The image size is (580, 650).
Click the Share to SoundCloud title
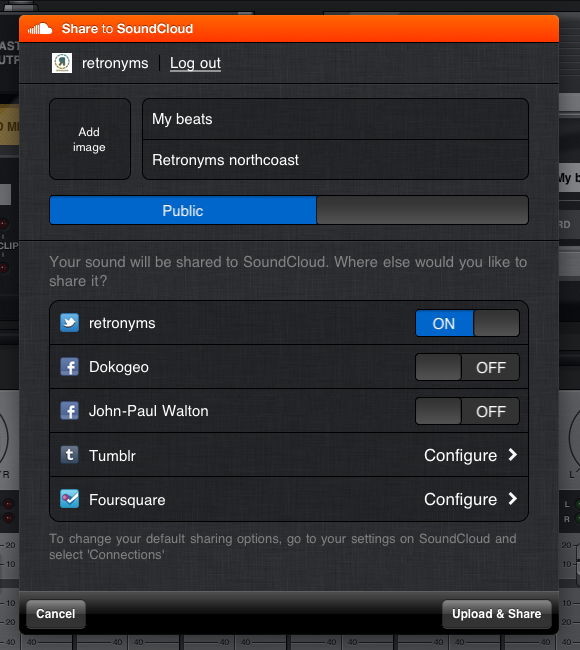coord(127,29)
